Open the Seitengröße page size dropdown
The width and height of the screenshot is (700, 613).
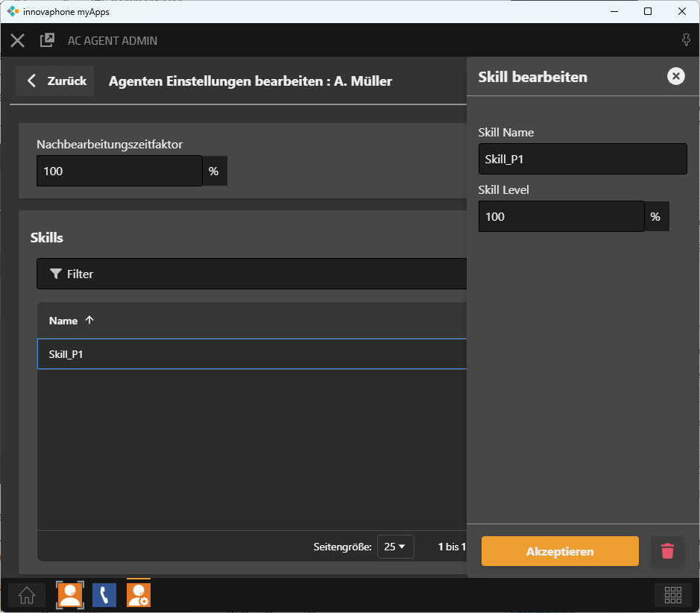(395, 547)
